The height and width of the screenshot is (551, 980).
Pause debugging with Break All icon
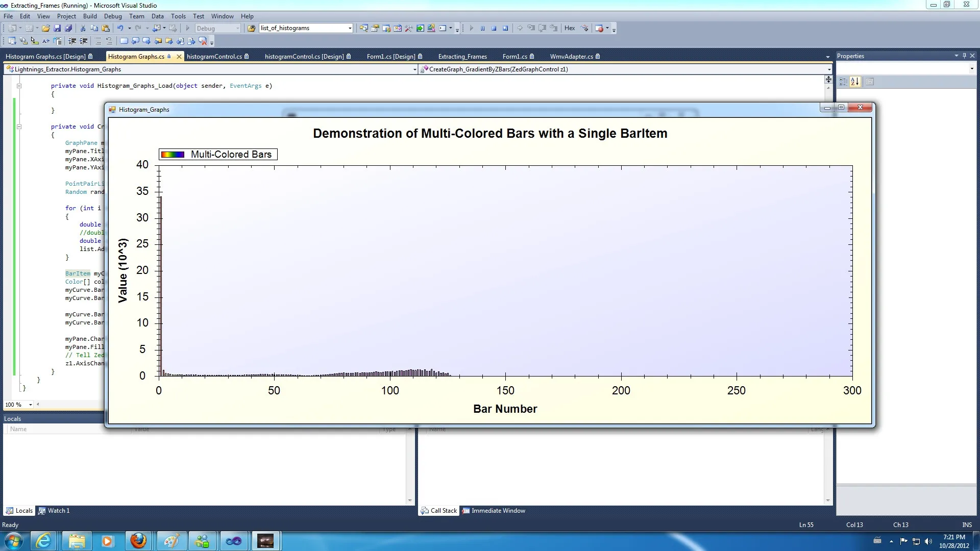(x=483, y=29)
